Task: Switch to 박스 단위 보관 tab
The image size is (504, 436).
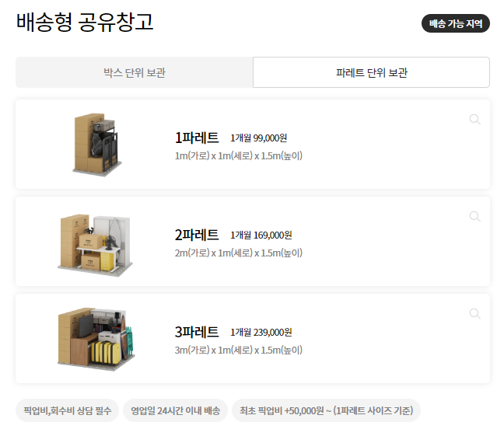Action: [135, 72]
